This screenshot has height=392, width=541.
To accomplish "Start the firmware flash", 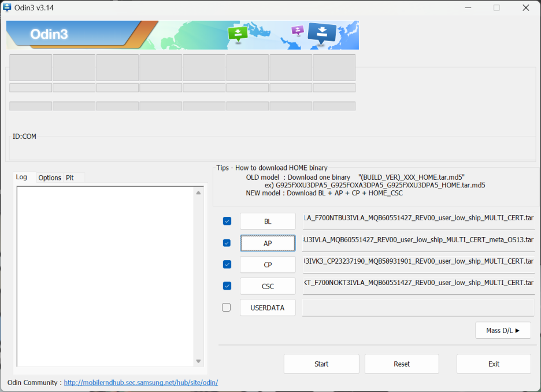I will 321,364.
